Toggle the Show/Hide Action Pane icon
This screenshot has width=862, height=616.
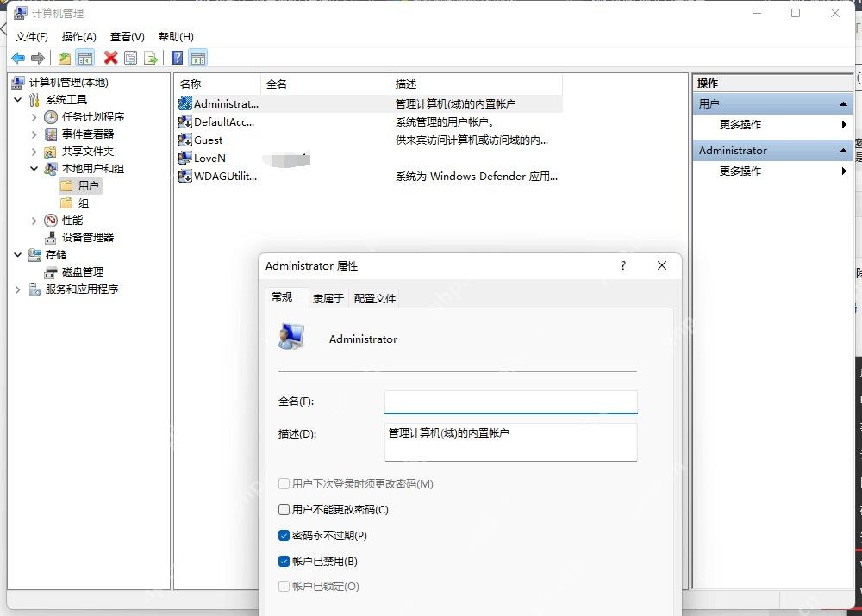[198, 58]
